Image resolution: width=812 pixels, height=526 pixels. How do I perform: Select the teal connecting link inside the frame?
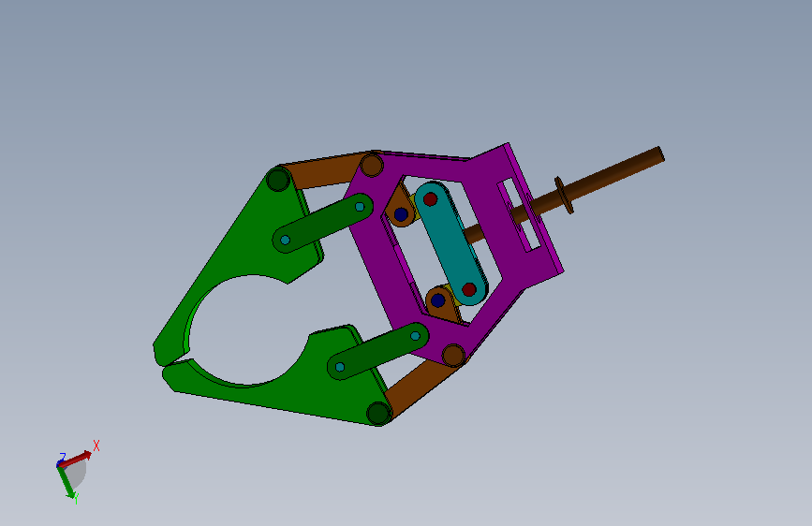tap(450, 243)
